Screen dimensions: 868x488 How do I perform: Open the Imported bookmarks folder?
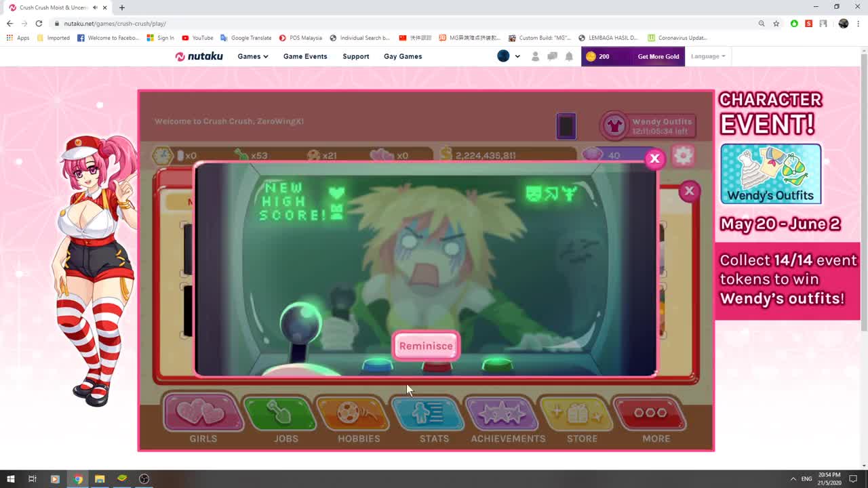click(54, 38)
